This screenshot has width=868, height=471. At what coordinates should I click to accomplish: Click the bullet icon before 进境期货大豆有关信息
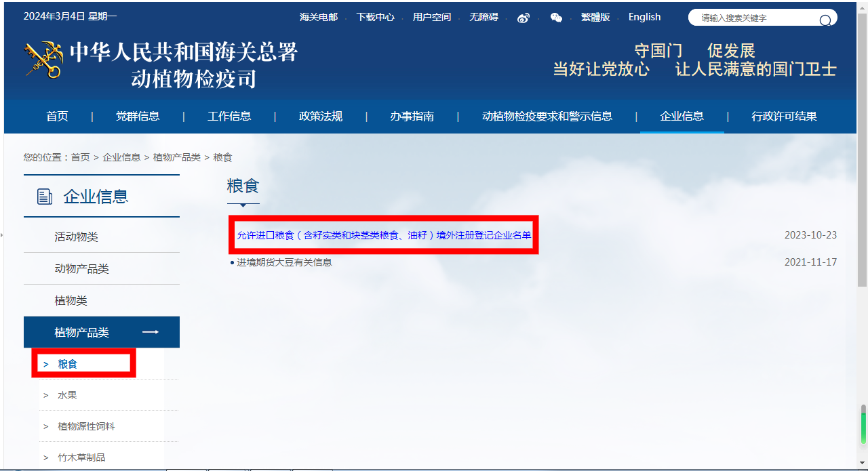pyautogui.click(x=231, y=262)
